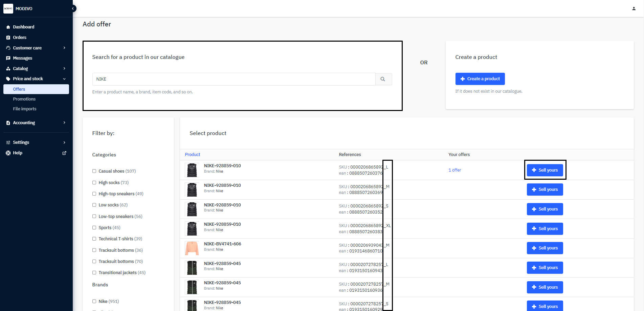
Task: Click Sell yours for SKU 0000206865892_XL
Action: (x=545, y=229)
